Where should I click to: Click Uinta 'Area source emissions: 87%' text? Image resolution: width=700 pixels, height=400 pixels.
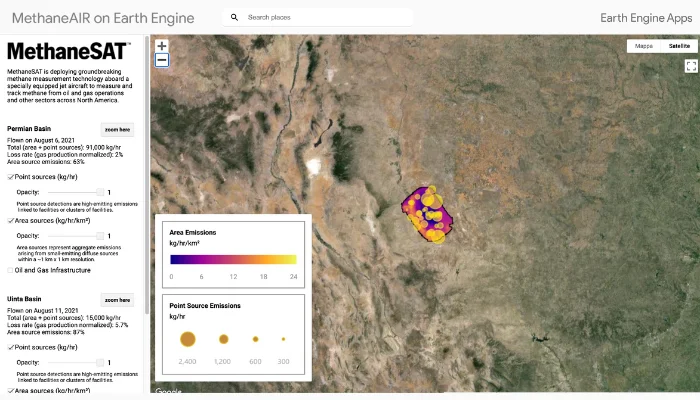46,332
